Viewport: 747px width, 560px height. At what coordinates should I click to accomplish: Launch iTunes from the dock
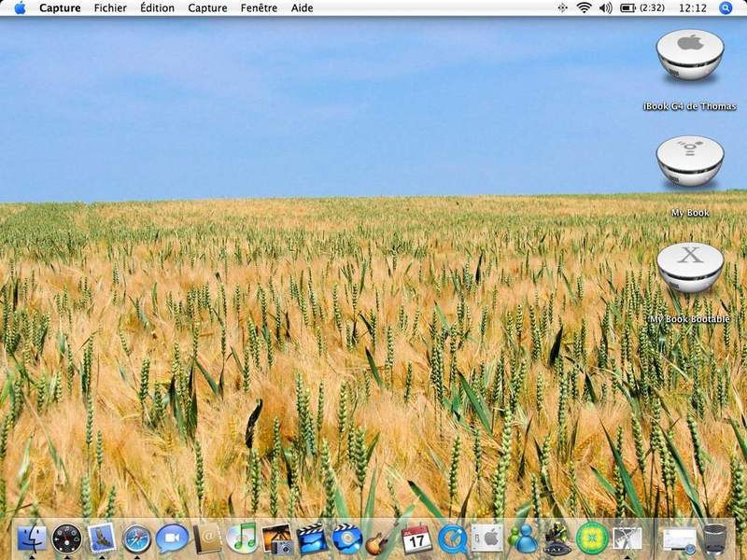coord(242,539)
